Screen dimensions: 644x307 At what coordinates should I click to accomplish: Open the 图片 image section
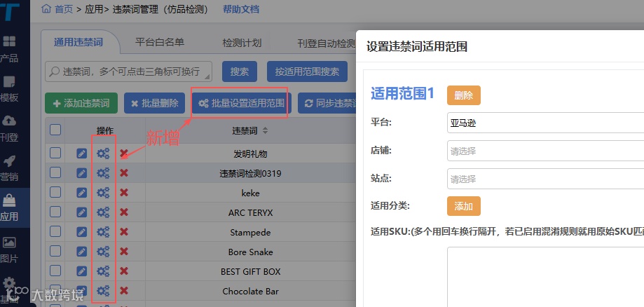[x=9, y=250]
